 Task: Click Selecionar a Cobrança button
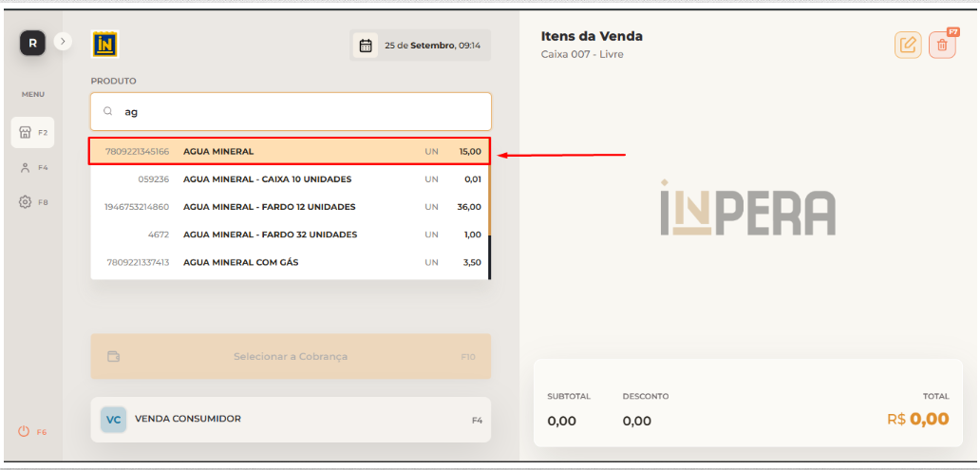point(291,356)
